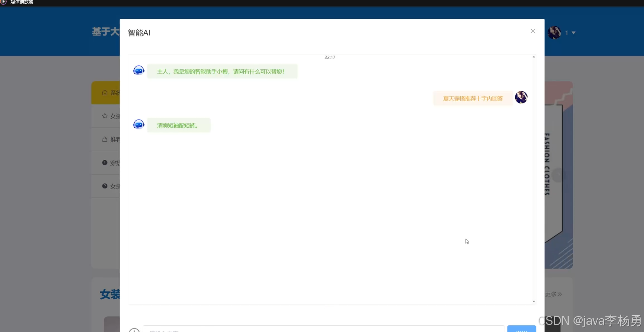The height and width of the screenshot is (332, 644).
Task: Focus the message input field at the bottom
Action: point(324,329)
